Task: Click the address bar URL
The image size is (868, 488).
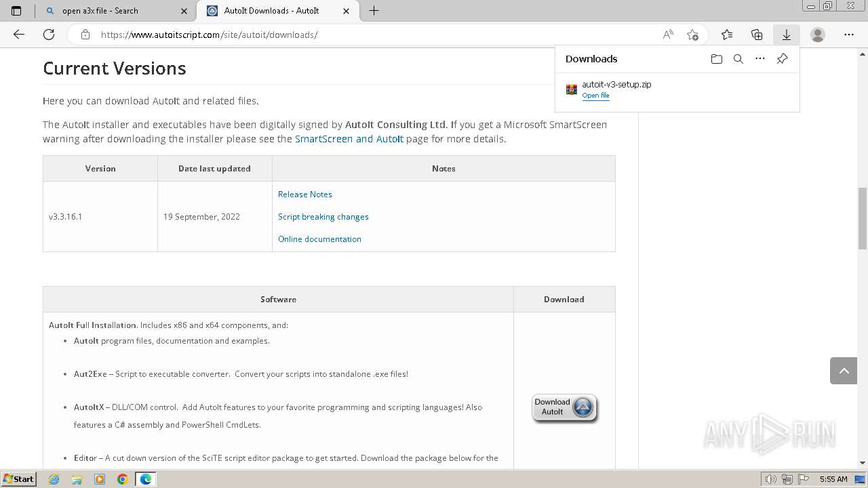Action: 209,35
